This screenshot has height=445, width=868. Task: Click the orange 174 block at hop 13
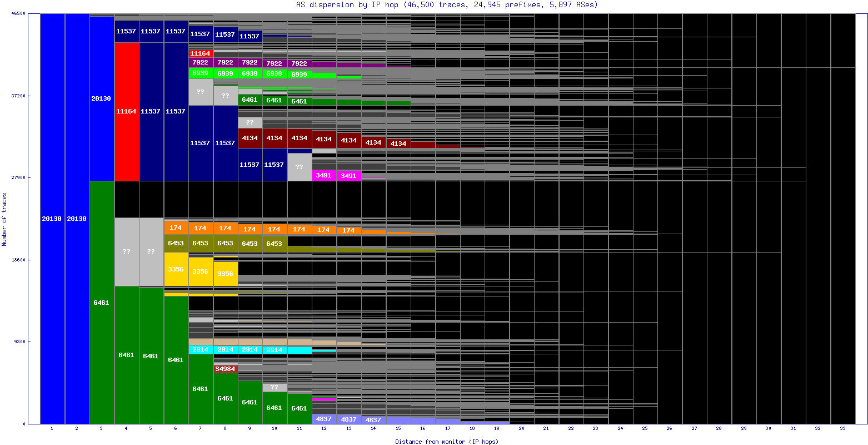pos(348,230)
